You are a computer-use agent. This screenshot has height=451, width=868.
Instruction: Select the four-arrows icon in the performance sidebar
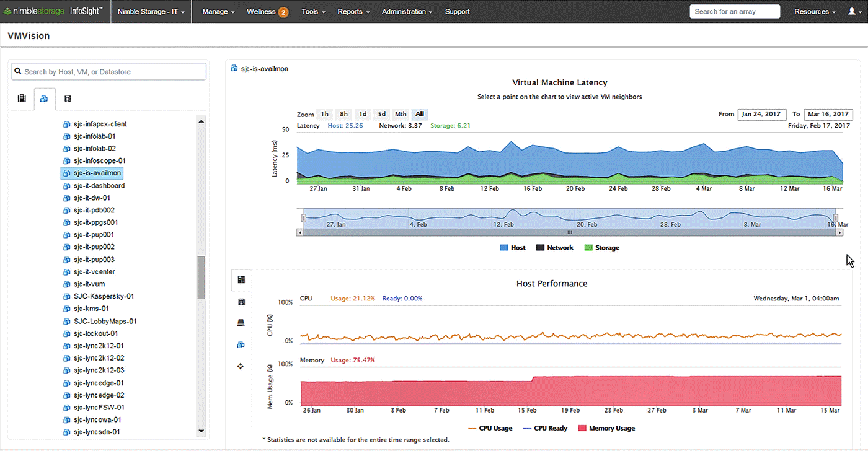pos(241,366)
